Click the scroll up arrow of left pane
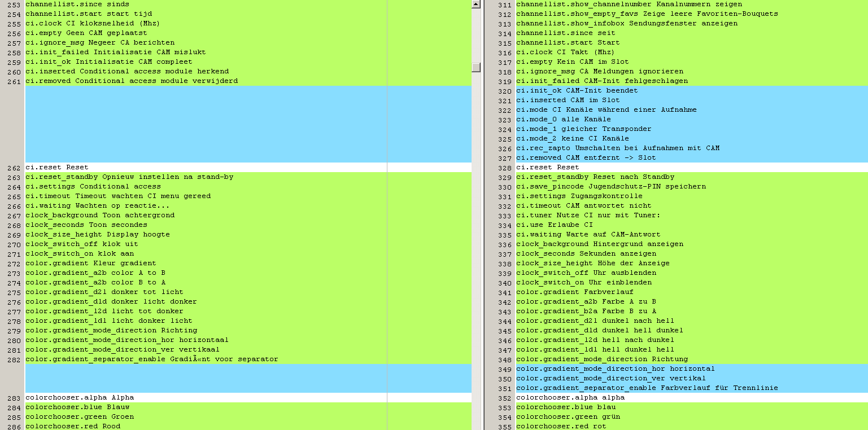Viewport: 868px width, 430px height. pyautogui.click(x=476, y=5)
